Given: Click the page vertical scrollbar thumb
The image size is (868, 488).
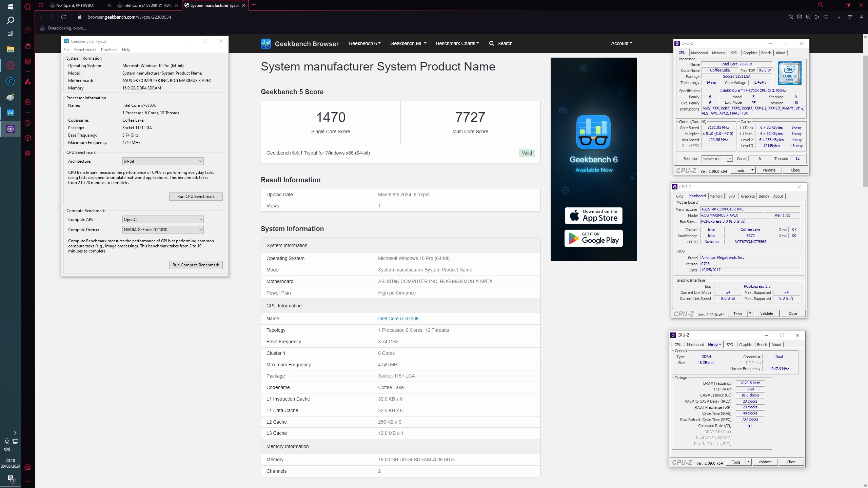Looking at the screenshot, I should pyautogui.click(x=865, y=121).
